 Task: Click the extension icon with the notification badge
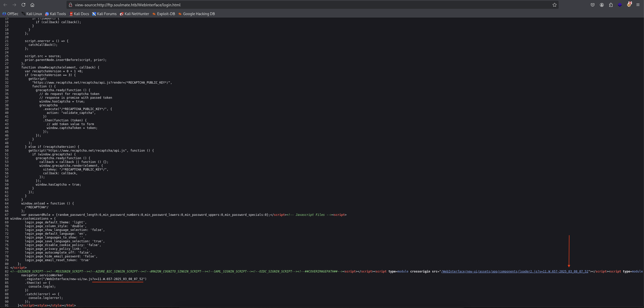[629, 4]
